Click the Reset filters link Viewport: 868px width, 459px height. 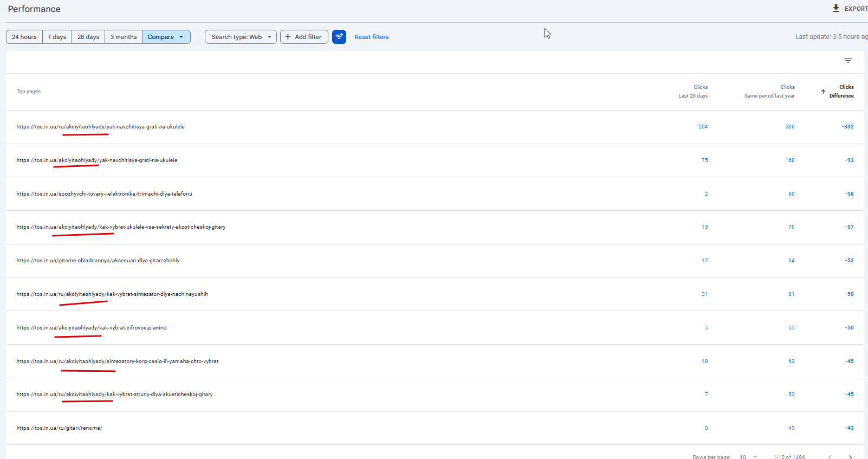coord(372,37)
